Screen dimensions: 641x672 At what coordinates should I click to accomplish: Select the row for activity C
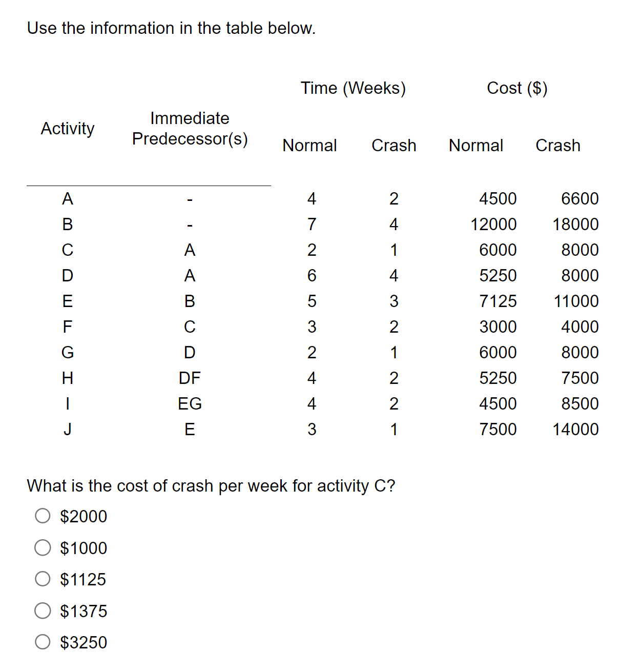pos(67,250)
